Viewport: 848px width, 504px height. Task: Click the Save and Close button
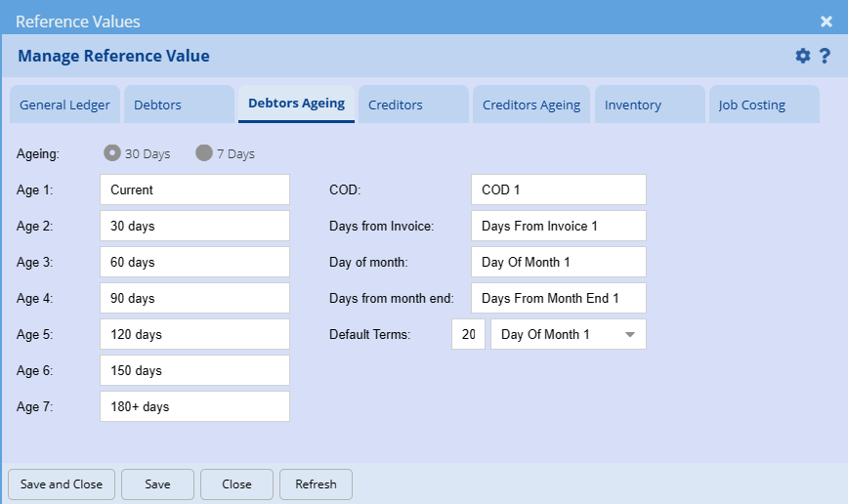(x=62, y=483)
